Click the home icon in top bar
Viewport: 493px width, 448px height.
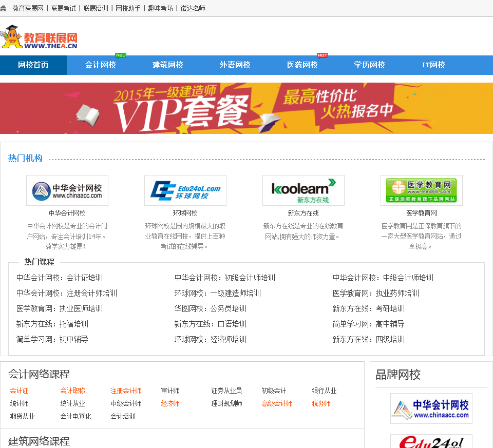coord(3,9)
